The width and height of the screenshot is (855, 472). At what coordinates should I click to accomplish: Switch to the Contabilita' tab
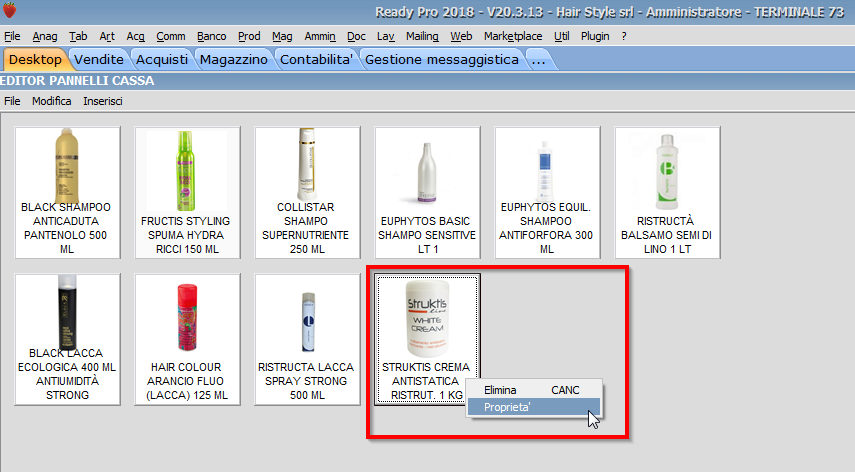click(316, 59)
